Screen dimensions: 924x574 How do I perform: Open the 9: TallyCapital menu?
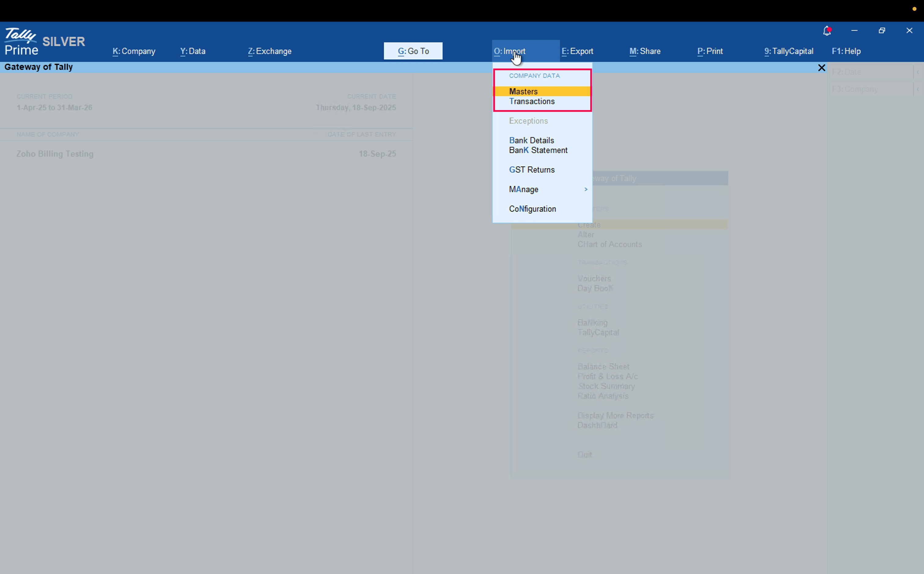(x=789, y=51)
